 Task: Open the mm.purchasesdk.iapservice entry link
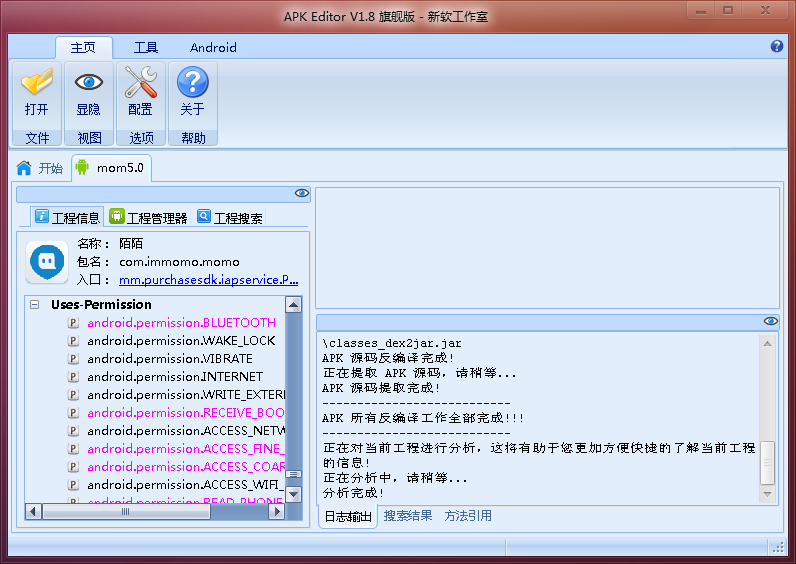coord(208,280)
